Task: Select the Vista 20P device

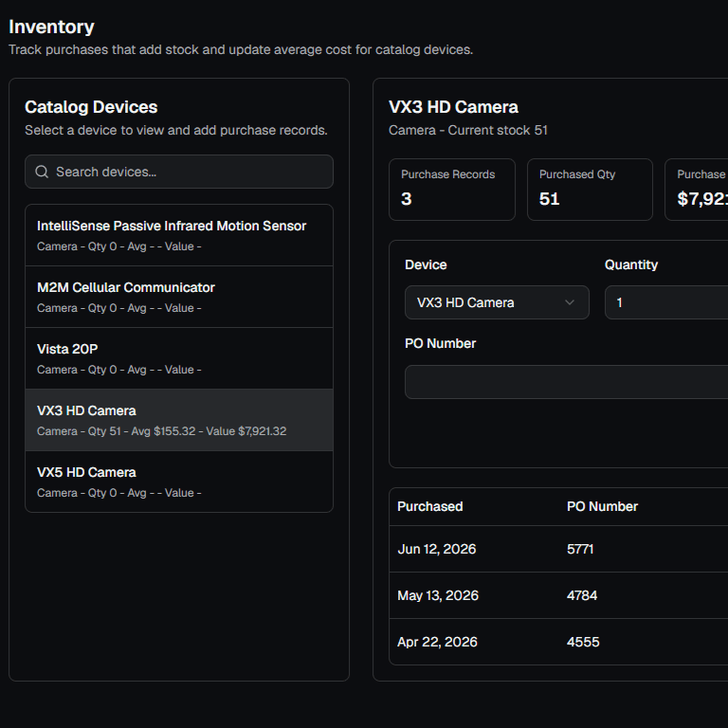Action: (x=179, y=359)
